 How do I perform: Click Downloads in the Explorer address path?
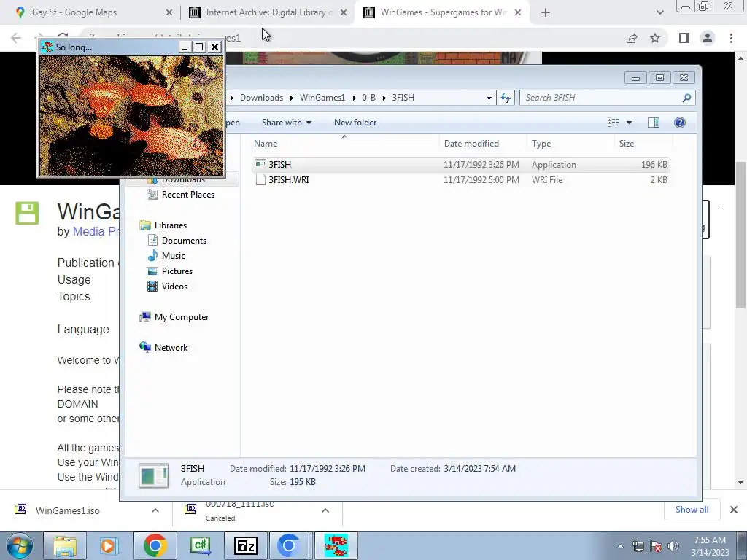click(262, 98)
